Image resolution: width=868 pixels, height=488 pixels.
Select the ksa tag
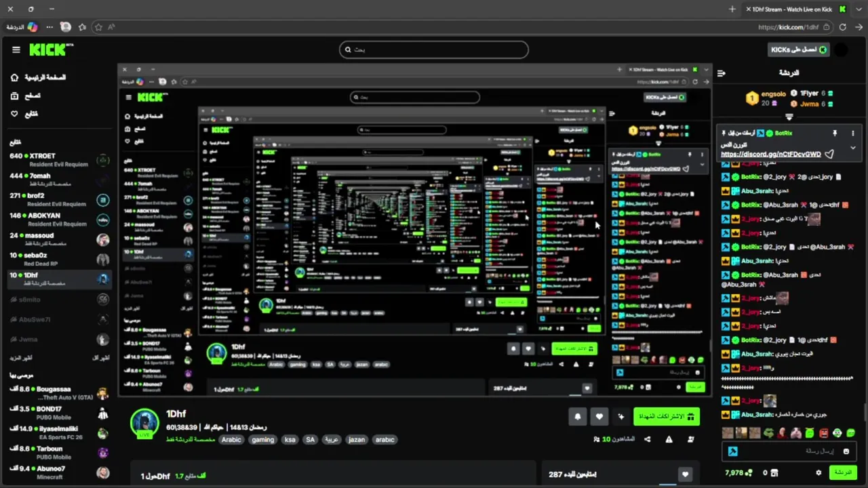[290, 439]
